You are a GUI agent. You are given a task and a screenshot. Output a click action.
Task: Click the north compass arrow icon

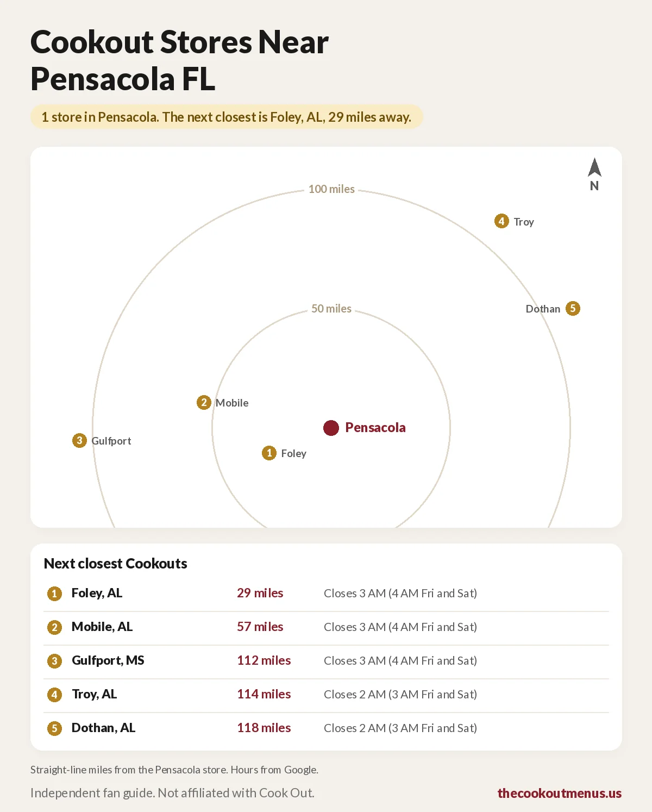coord(594,167)
